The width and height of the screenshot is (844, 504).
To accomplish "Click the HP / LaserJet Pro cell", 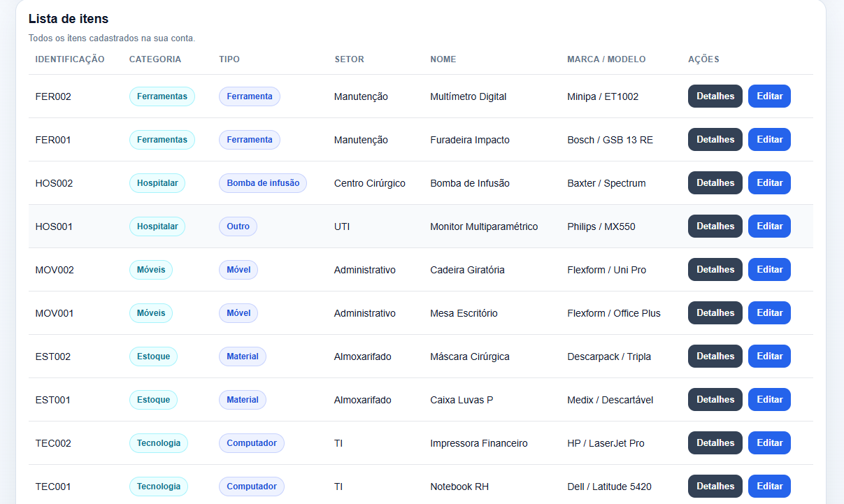I will pyautogui.click(x=606, y=443).
